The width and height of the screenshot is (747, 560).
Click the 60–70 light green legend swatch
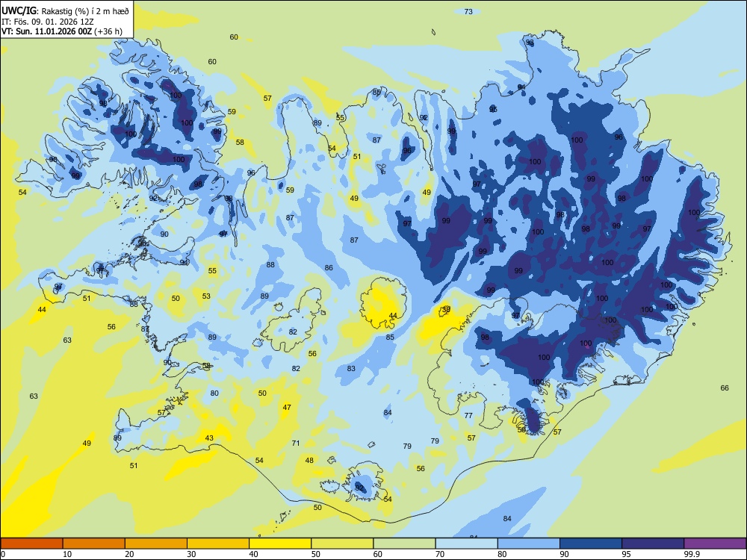pos(404,544)
